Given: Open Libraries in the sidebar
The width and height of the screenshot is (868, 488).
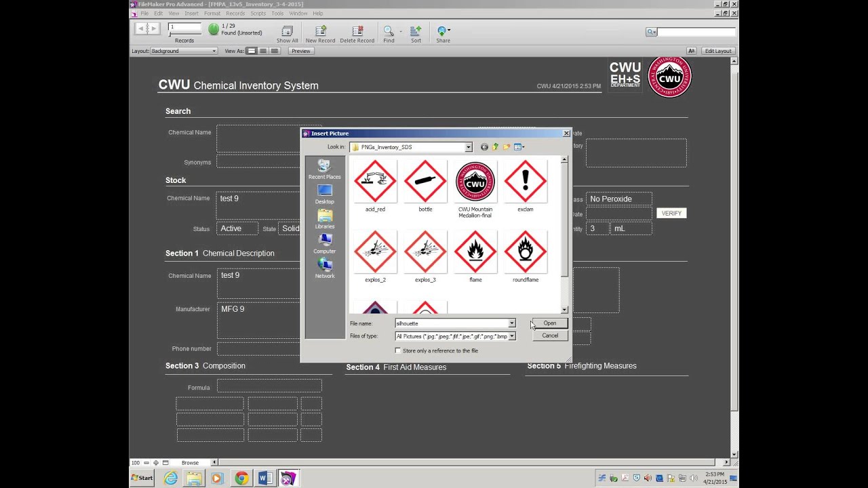Looking at the screenshot, I should point(324,219).
